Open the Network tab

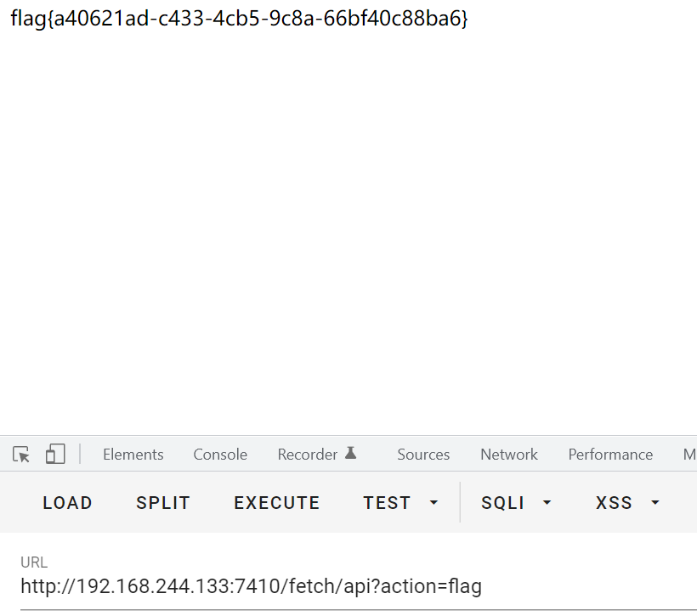point(509,455)
